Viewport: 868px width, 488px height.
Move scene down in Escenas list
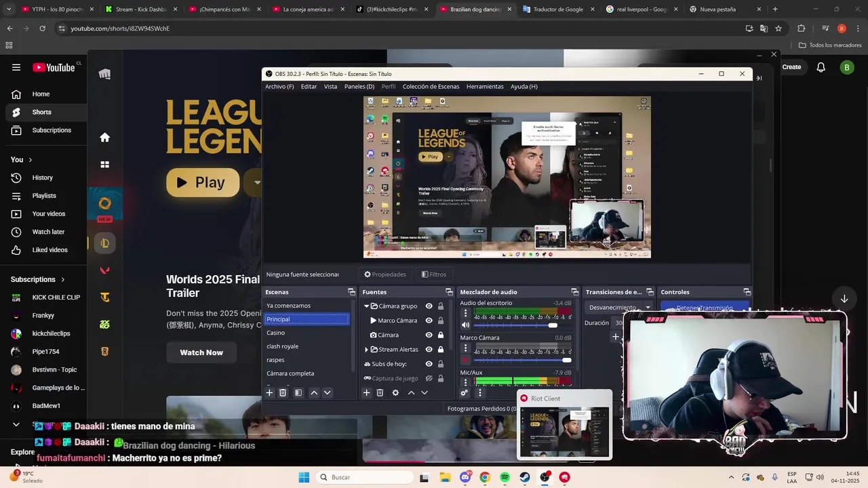tap(328, 392)
